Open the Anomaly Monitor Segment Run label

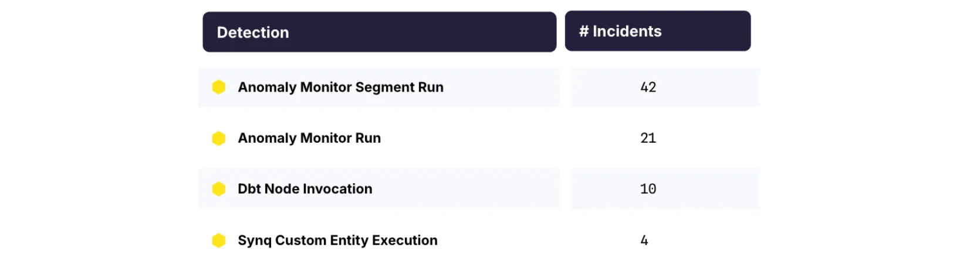(x=340, y=87)
